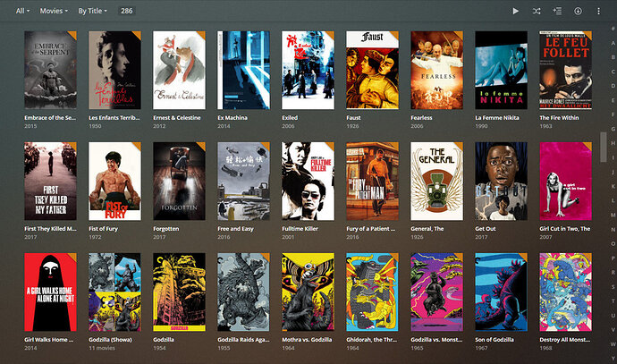Click the Ex Machina title link
The image size is (617, 364).
pyautogui.click(x=232, y=118)
